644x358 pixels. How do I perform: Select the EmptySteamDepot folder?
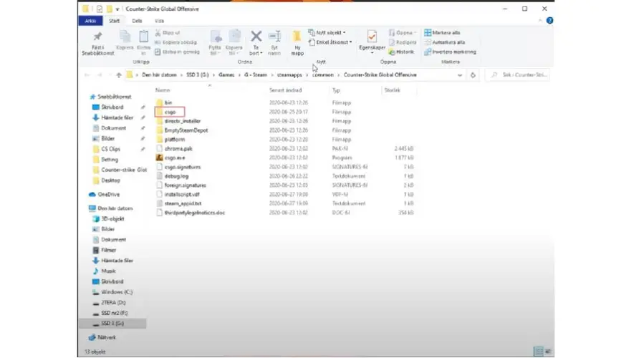(x=182, y=130)
